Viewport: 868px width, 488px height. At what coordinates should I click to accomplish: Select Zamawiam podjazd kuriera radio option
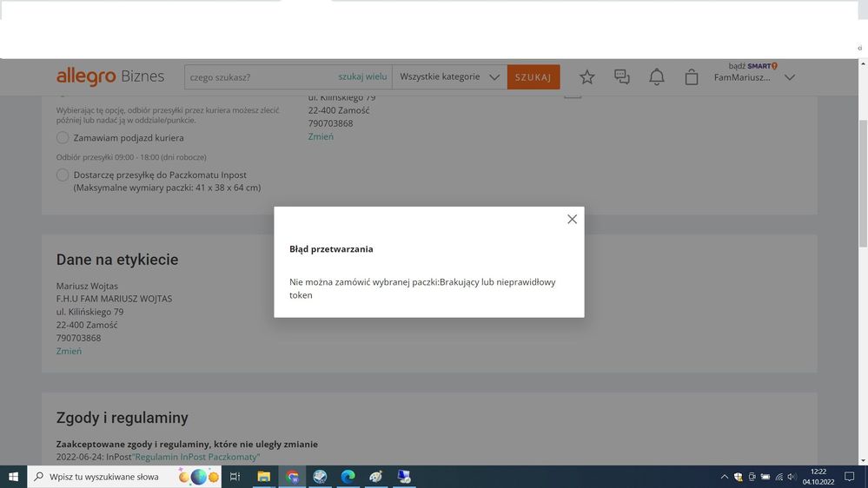(x=63, y=138)
